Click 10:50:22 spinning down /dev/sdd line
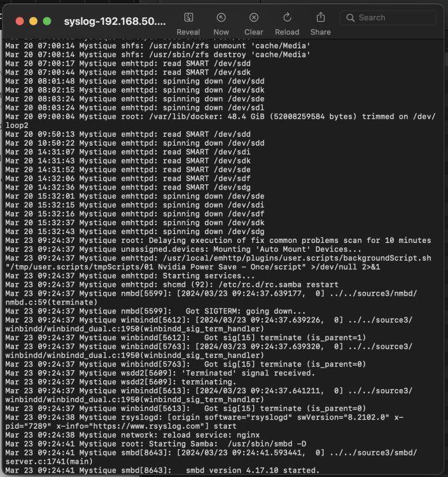This screenshot has height=477, width=448. (135, 143)
